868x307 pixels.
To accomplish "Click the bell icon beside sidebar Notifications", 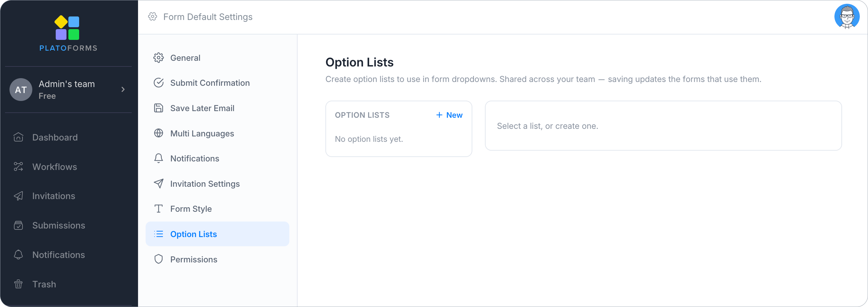I will [x=19, y=255].
